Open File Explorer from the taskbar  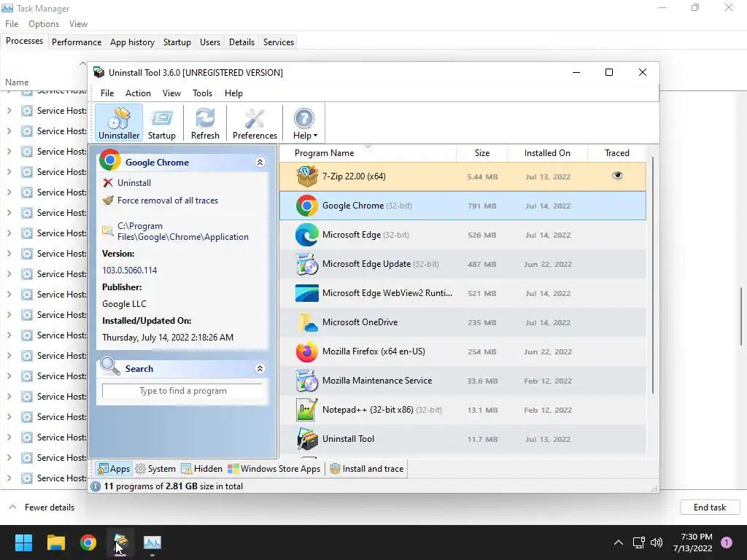pyautogui.click(x=55, y=542)
